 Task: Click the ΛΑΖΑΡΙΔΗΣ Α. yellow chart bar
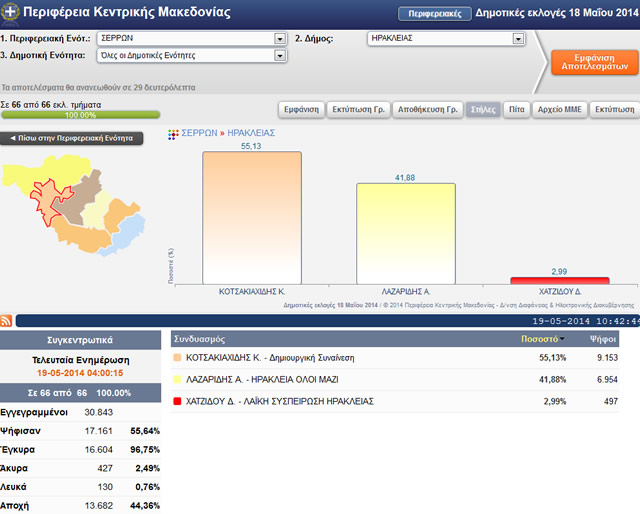pyautogui.click(x=405, y=233)
